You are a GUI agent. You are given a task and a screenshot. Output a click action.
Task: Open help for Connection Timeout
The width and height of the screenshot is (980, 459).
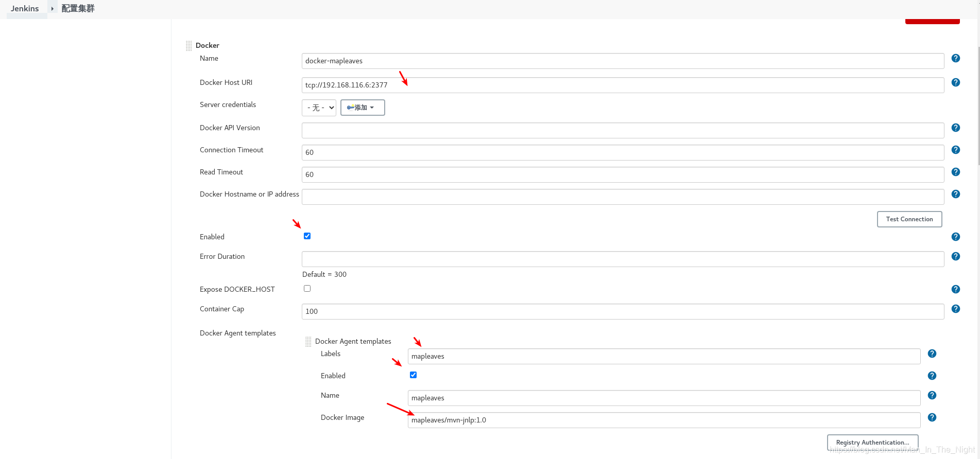[x=955, y=150]
